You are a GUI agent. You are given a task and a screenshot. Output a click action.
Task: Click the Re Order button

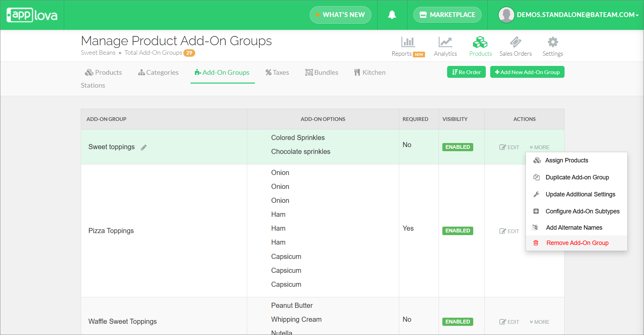coord(466,72)
